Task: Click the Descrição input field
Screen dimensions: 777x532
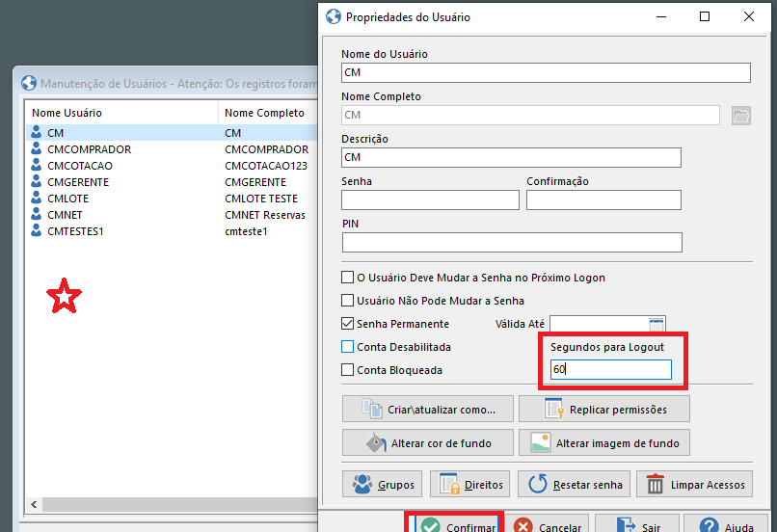Action: (x=511, y=157)
